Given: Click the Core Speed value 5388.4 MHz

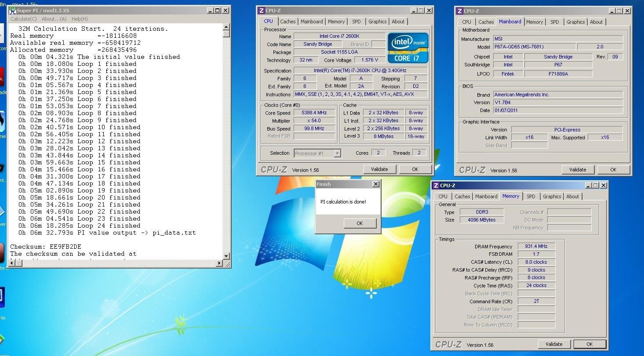Looking at the screenshot, I should click(x=314, y=113).
